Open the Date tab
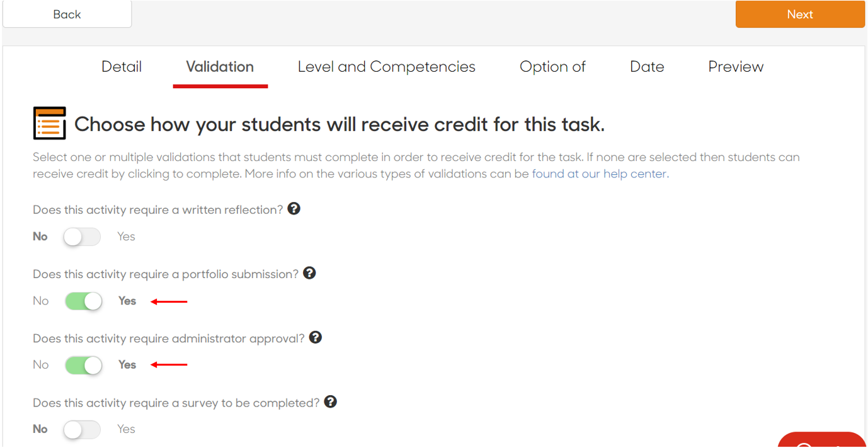The width and height of the screenshot is (868, 448). 647,67
